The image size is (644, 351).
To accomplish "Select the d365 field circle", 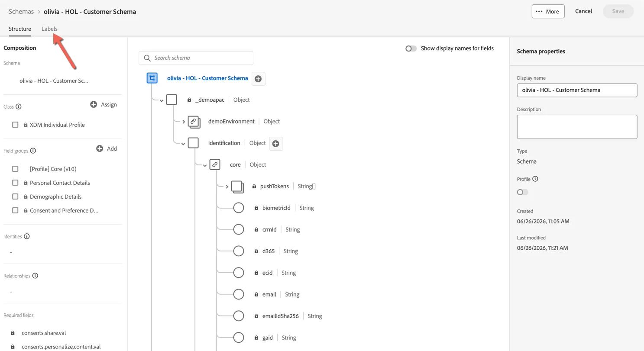I will pyautogui.click(x=239, y=251).
